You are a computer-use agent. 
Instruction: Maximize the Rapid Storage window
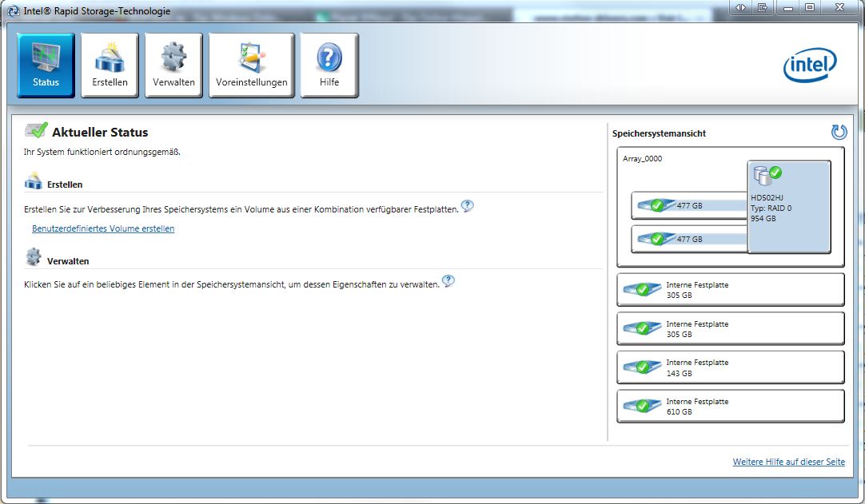pyautogui.click(x=810, y=8)
